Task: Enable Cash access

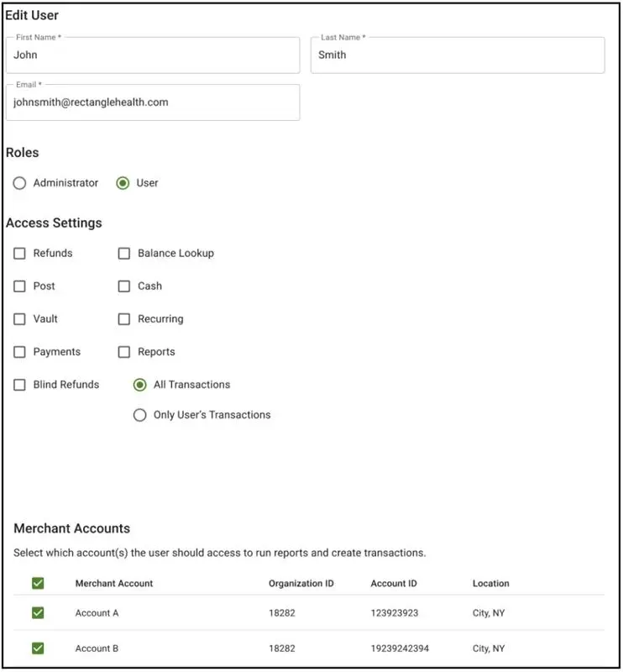Action: 124,286
